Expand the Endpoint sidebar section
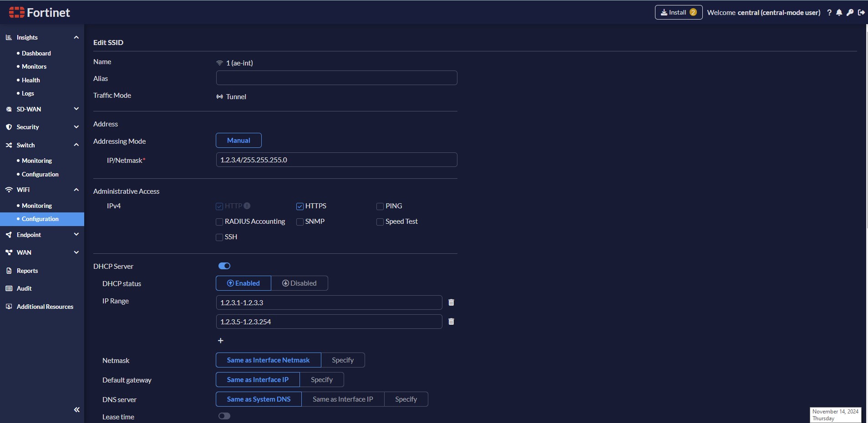Screen dimensions: 868x423 tap(76, 234)
